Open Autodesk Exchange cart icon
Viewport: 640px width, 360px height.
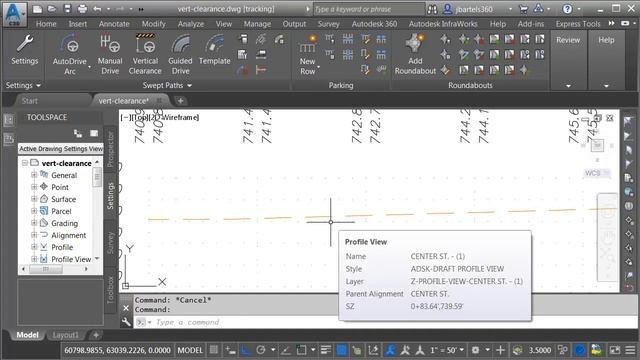coord(523,9)
